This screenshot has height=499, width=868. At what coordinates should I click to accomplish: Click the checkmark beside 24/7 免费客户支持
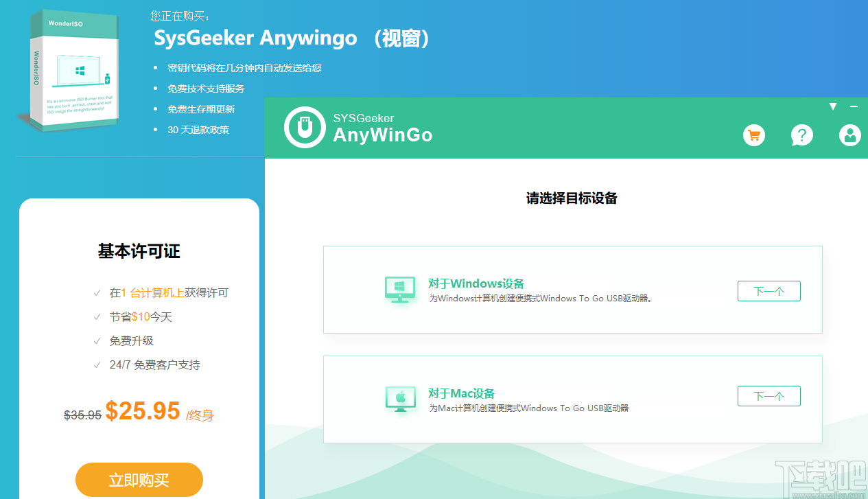[97, 364]
